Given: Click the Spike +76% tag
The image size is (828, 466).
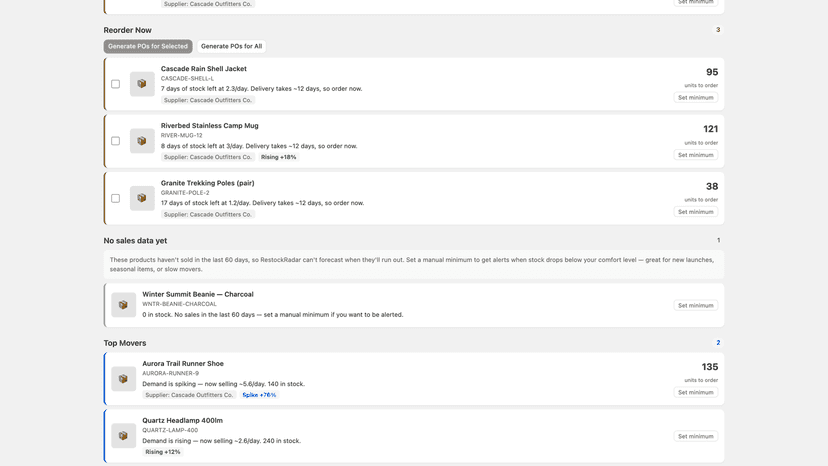Looking at the screenshot, I should (259, 395).
